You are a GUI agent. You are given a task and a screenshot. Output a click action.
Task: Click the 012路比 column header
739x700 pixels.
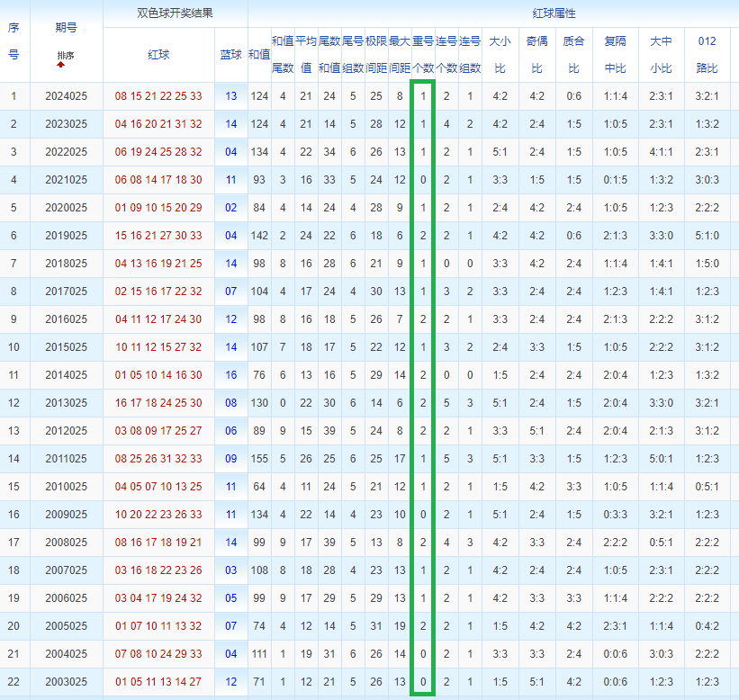tap(707, 54)
